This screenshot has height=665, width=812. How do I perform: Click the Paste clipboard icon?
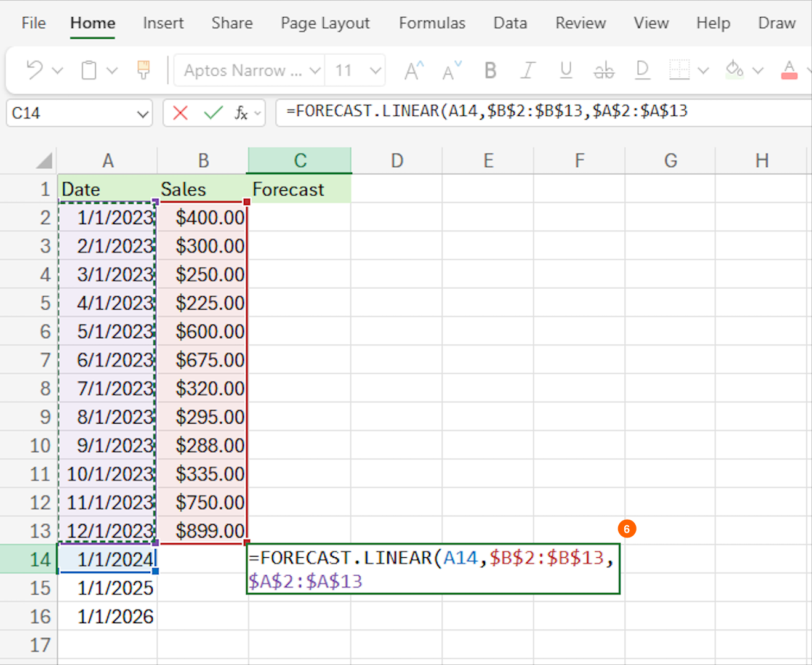tap(89, 70)
